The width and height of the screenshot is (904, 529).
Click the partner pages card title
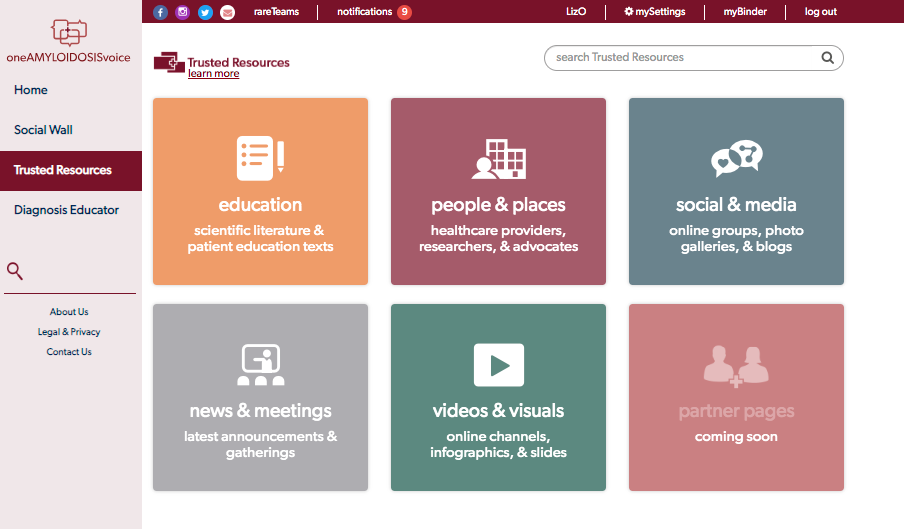pos(736,411)
